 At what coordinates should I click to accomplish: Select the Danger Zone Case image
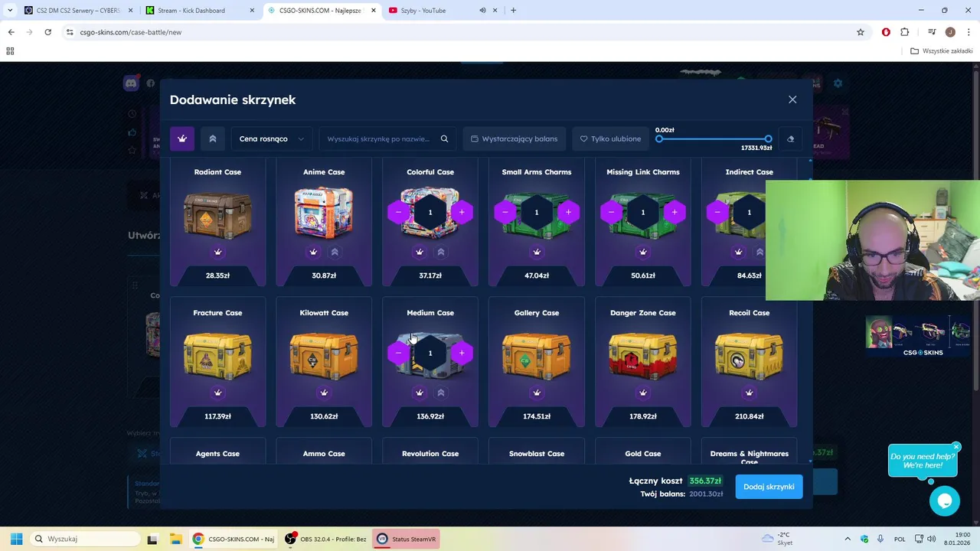[643, 355]
